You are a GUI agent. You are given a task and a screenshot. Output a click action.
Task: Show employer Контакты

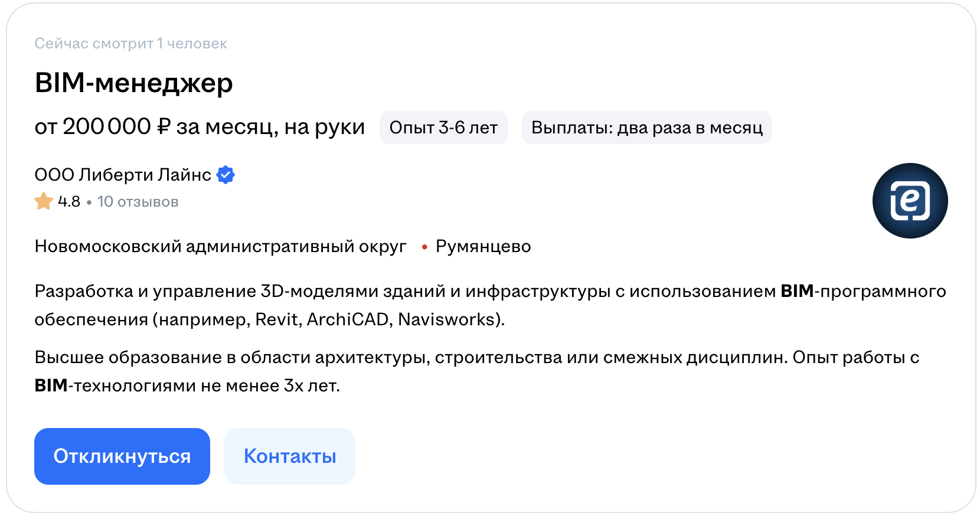pyautogui.click(x=289, y=456)
